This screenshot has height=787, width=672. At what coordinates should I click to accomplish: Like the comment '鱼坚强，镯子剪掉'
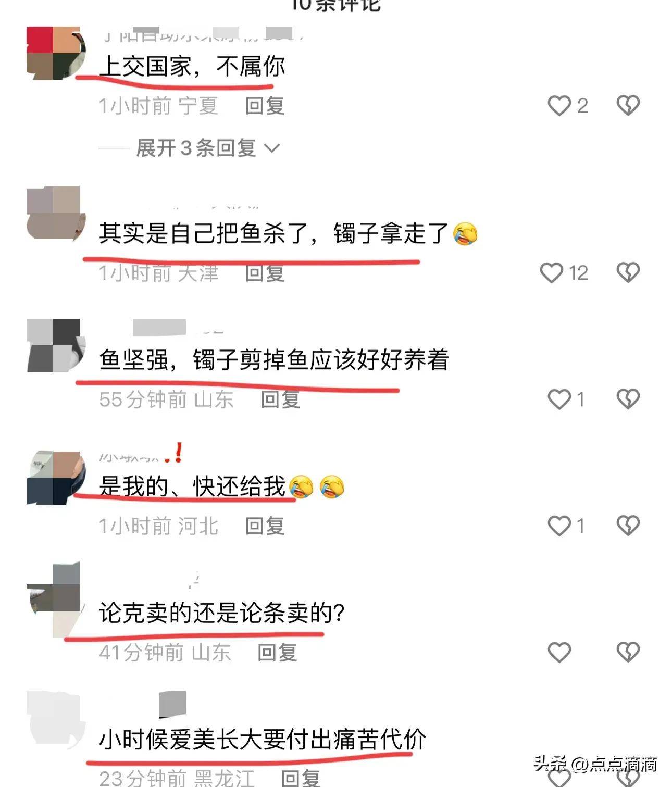coord(559,399)
